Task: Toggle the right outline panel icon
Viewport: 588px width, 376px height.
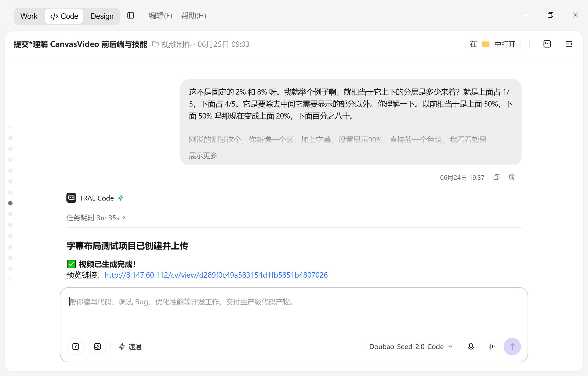Action: [x=569, y=44]
